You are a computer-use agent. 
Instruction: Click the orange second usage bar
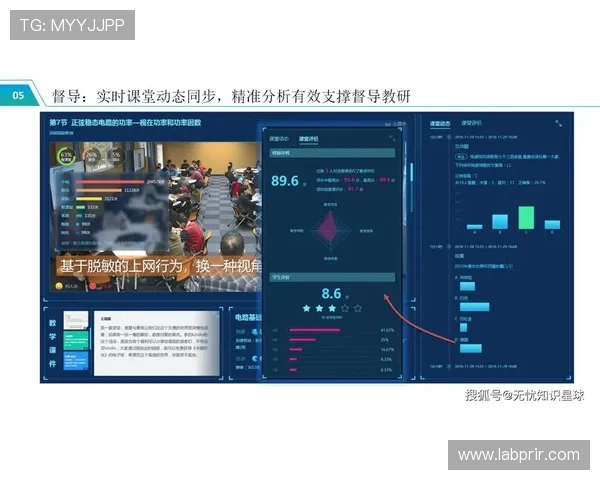point(99,190)
